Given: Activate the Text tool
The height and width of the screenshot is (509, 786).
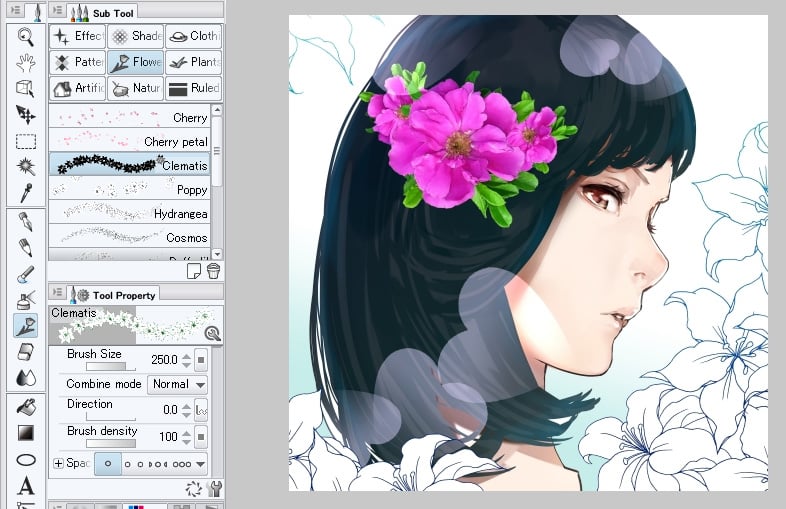Looking at the screenshot, I should pyautogui.click(x=26, y=486).
